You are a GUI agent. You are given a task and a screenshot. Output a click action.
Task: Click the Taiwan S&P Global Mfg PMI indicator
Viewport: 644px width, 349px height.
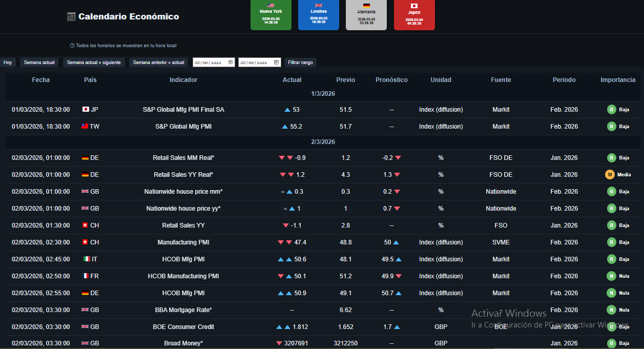click(183, 127)
